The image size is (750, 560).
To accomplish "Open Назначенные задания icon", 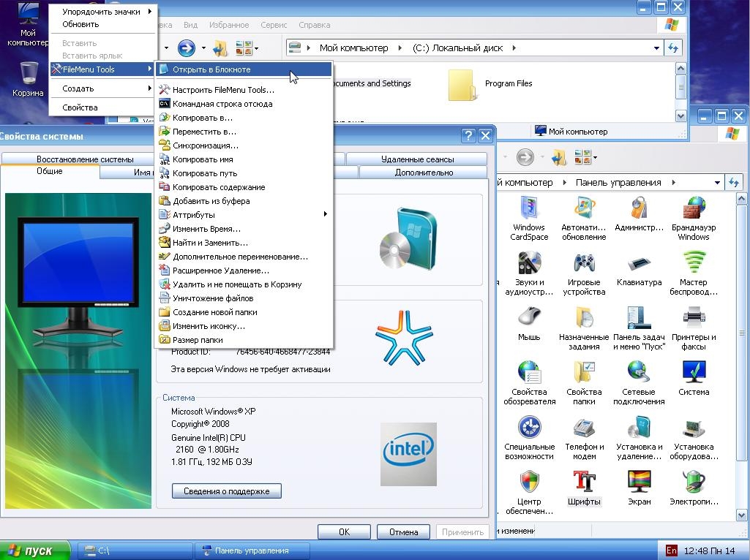I will tap(584, 328).
